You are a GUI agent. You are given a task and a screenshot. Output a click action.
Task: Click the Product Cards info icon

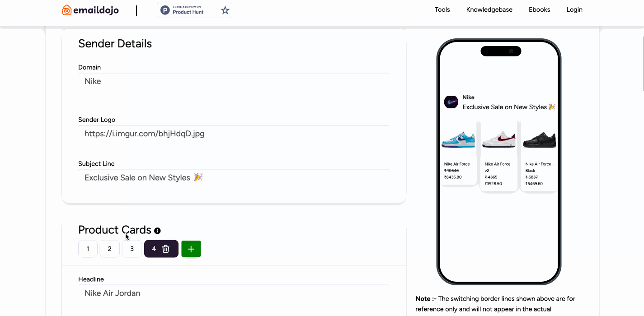point(157,231)
